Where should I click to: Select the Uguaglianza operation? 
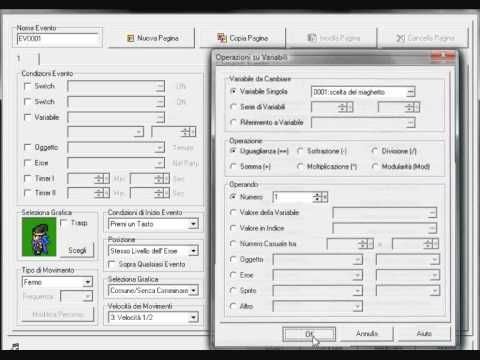coord(233,151)
